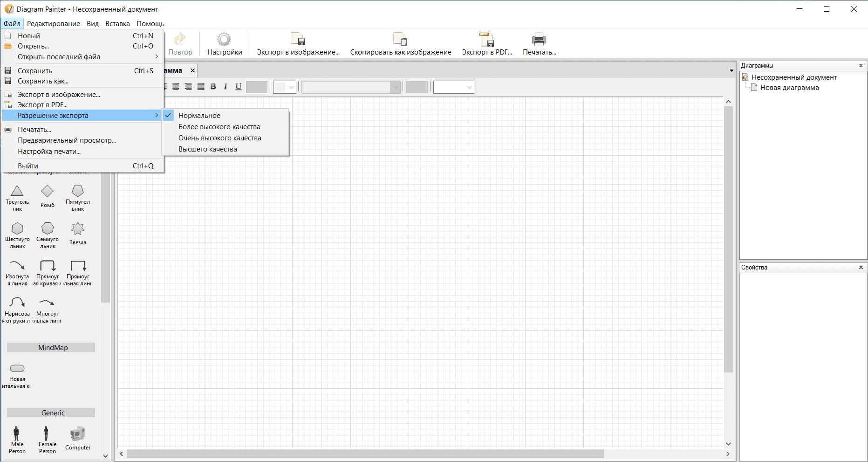Choose Предварительный просмотр... in the File menu
This screenshot has height=462, width=868.
pos(82,140)
